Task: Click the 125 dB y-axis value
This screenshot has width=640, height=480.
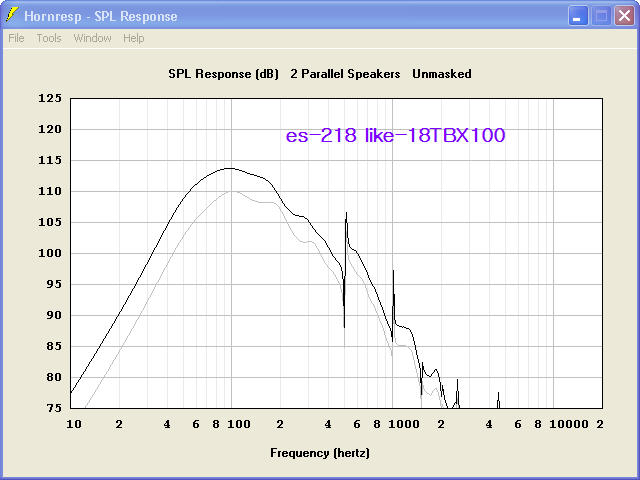Action: click(x=50, y=98)
